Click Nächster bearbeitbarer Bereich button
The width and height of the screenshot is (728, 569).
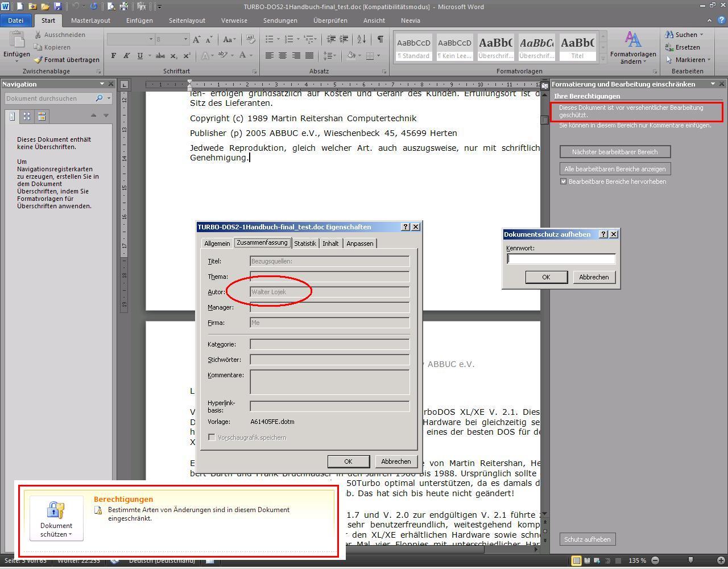click(x=615, y=152)
